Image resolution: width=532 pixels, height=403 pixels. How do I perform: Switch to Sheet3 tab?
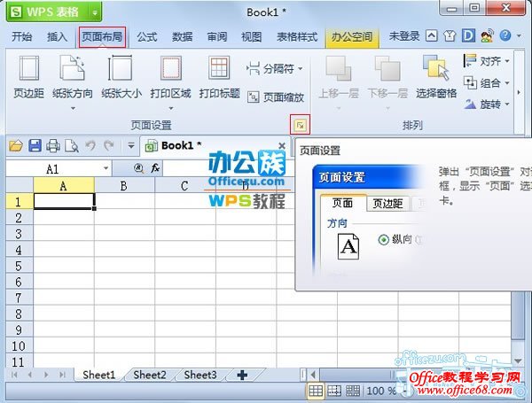(200, 375)
